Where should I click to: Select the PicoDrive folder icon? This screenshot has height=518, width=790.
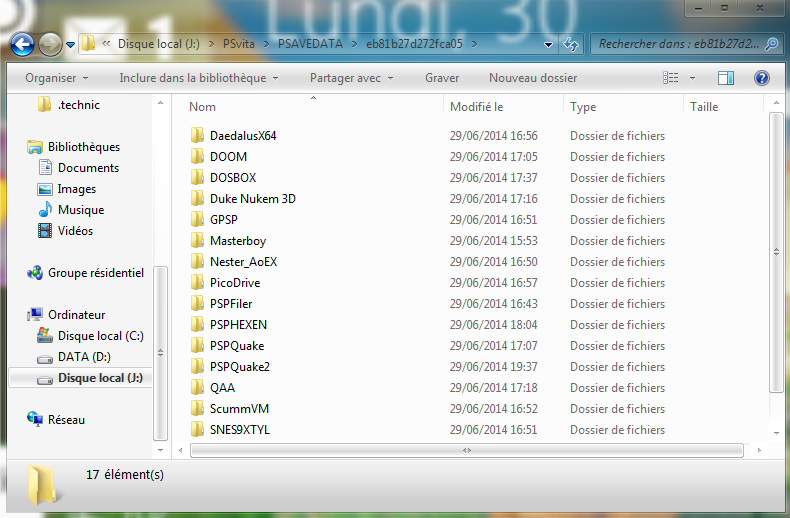click(x=198, y=282)
